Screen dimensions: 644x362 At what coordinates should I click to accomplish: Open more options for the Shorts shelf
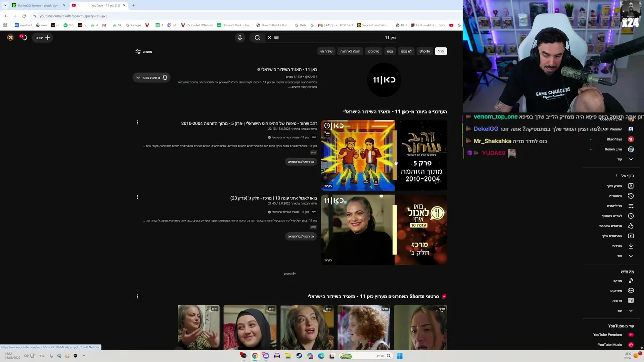137,296
